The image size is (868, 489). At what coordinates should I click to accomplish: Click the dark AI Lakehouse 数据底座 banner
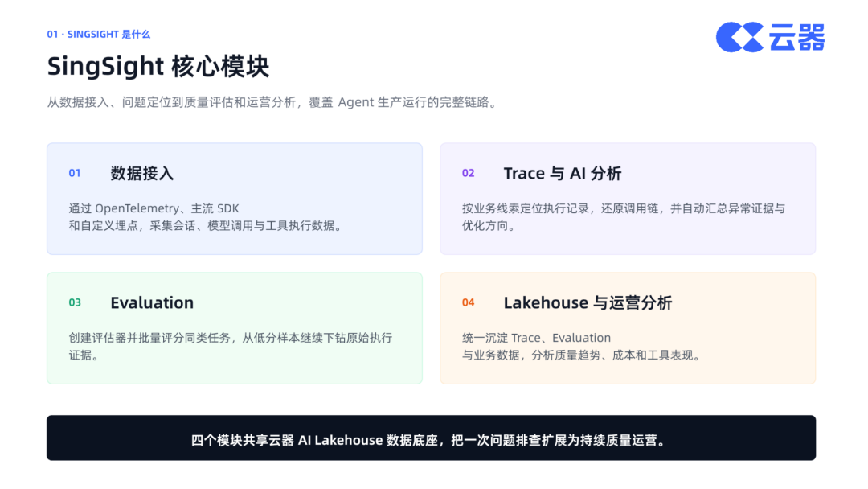pos(432,438)
